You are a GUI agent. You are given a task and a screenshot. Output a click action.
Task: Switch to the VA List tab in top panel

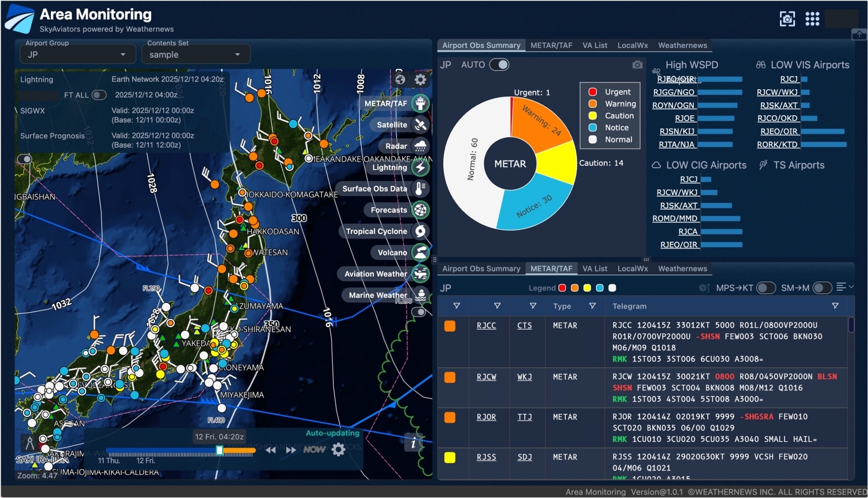click(x=594, y=45)
